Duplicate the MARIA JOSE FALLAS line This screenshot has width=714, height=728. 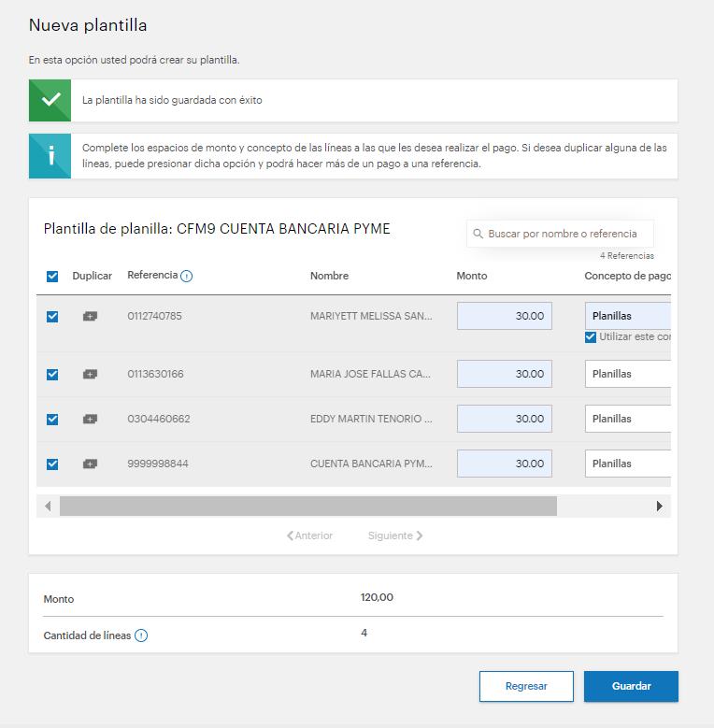pyautogui.click(x=90, y=375)
